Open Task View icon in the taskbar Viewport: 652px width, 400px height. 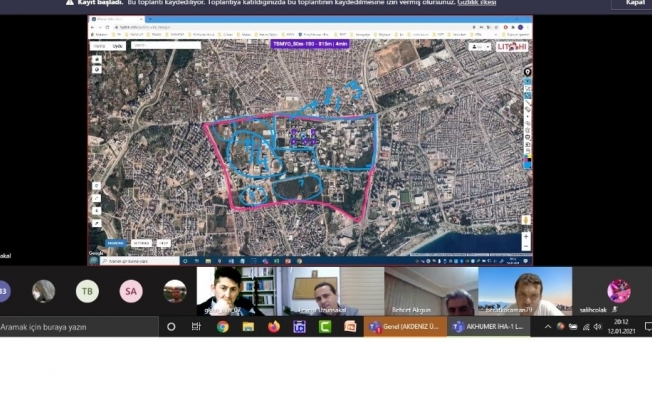[197, 327]
